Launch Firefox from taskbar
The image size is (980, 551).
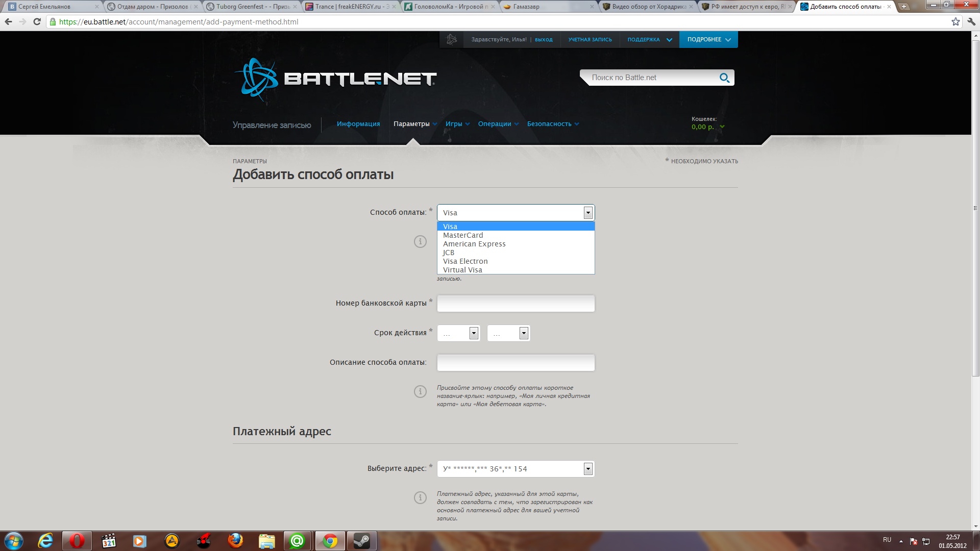coord(235,540)
